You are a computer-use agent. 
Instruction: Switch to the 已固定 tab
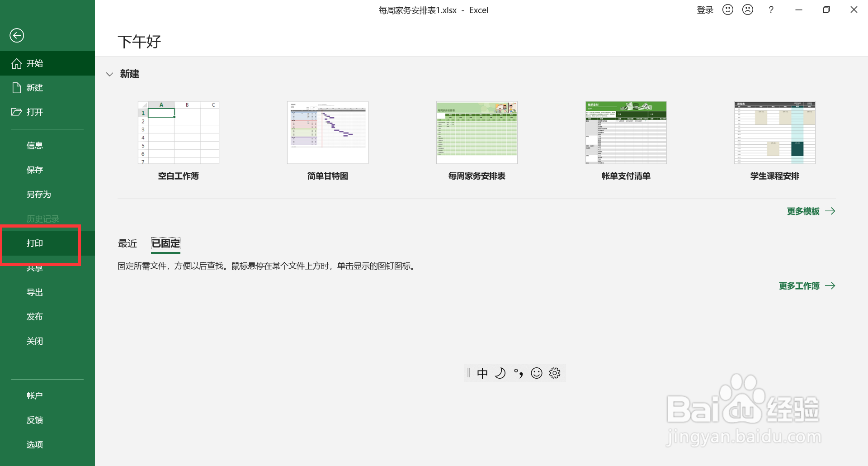coord(166,243)
